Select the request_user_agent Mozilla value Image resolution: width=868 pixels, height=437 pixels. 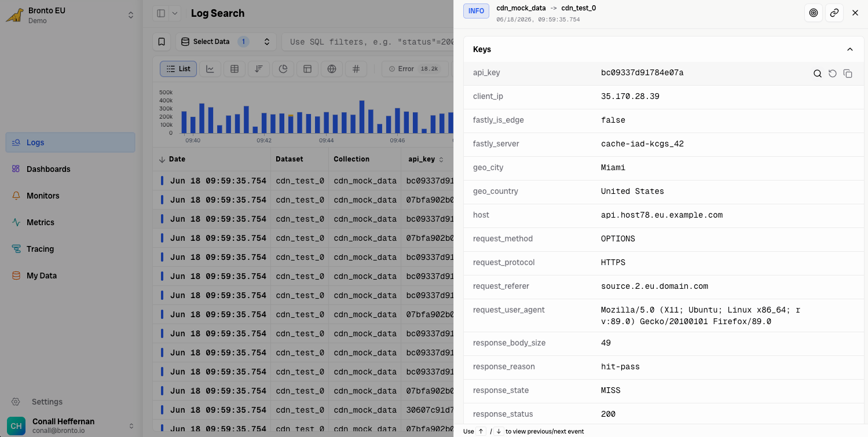click(x=701, y=316)
